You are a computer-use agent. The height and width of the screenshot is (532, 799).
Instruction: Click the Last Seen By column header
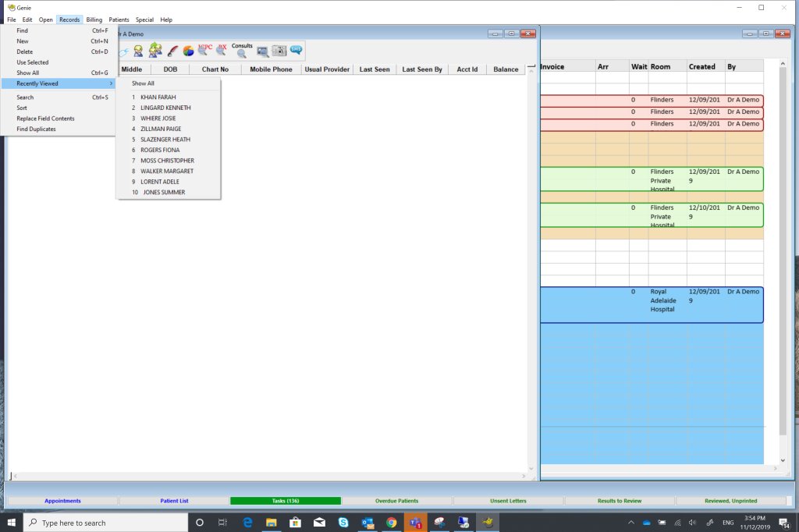422,69
